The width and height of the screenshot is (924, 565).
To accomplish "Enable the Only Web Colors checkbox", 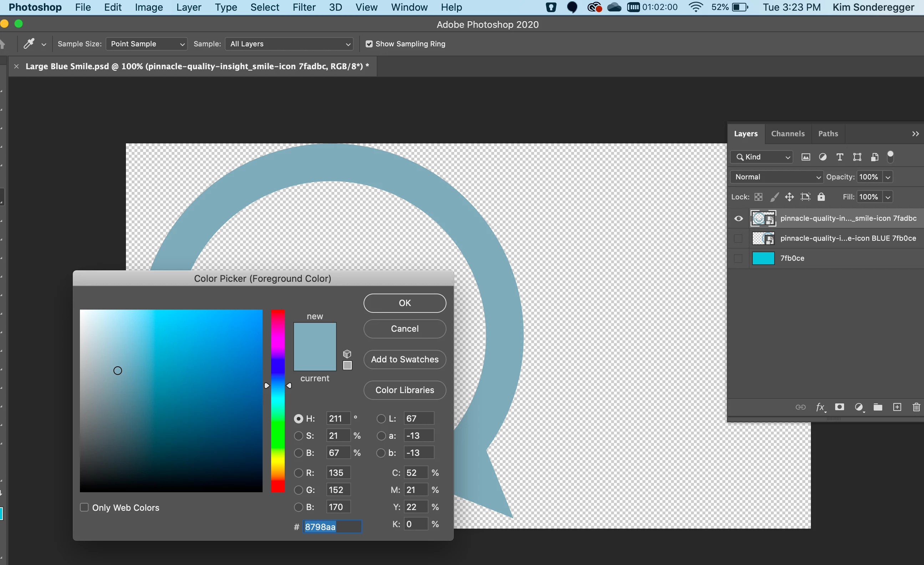I will click(85, 507).
